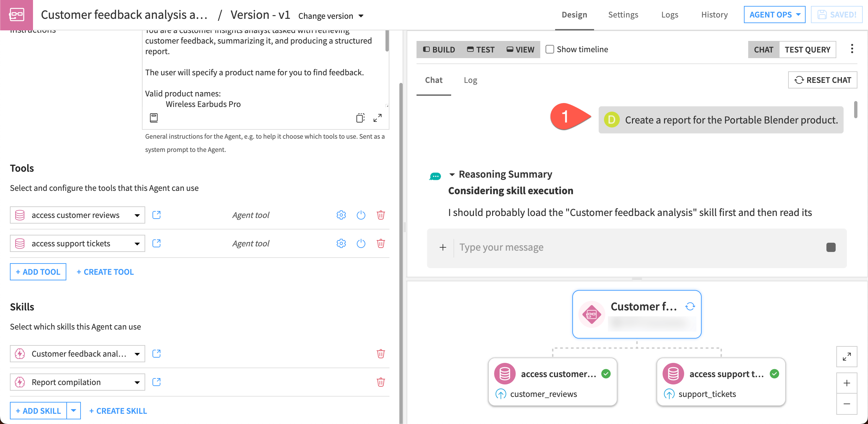
Task: Open access support tickets tool in new tab
Action: 156,243
